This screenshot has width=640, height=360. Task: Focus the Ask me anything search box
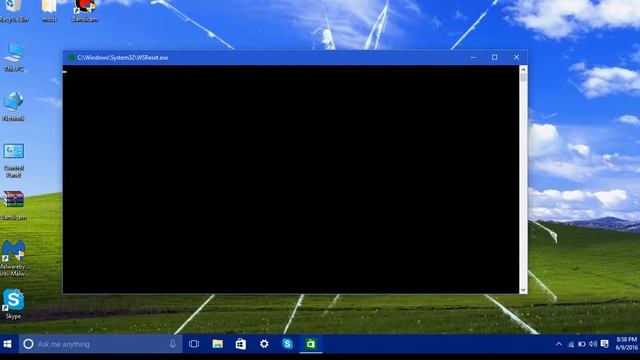tap(100, 344)
